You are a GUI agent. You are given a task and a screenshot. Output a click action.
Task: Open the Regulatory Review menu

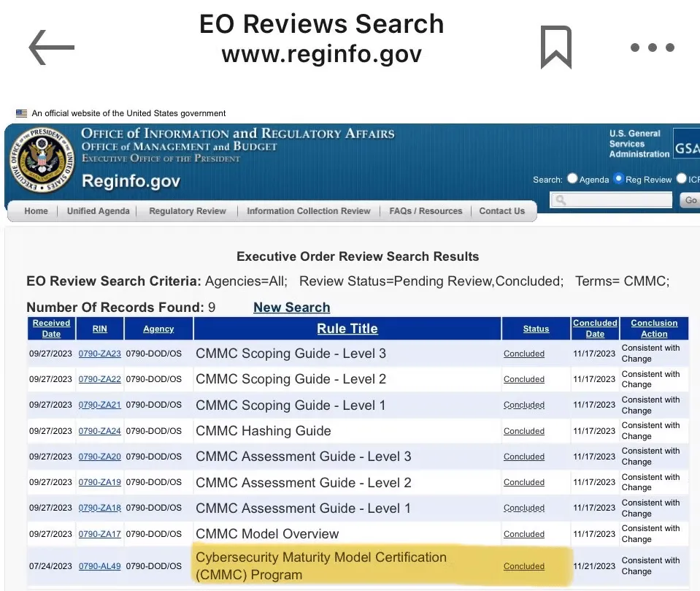[188, 211]
